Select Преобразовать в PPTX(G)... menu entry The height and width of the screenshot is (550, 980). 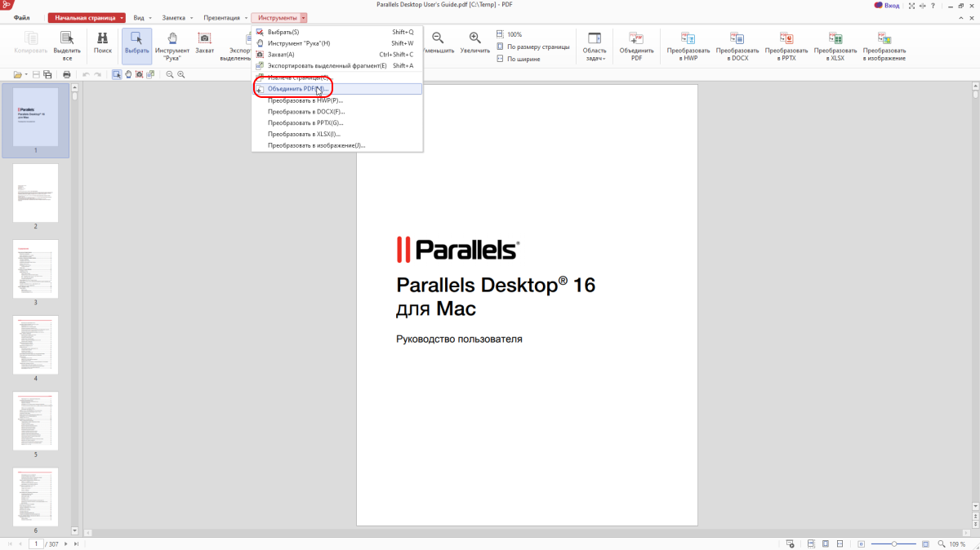pyautogui.click(x=337, y=122)
